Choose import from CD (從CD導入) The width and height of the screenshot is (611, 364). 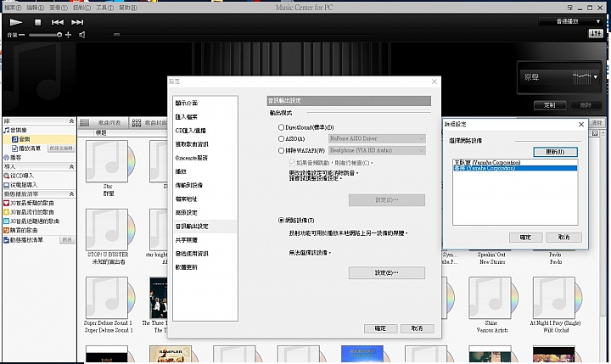click(x=19, y=176)
